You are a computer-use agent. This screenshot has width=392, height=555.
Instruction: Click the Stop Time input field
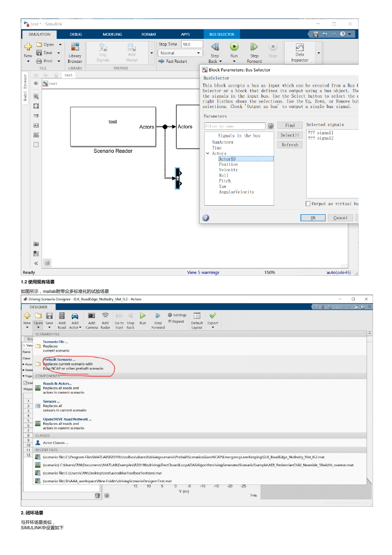192,44
